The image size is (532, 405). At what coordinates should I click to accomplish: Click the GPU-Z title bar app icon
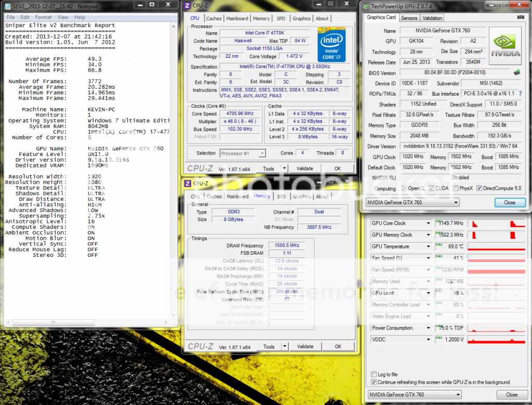[365, 7]
